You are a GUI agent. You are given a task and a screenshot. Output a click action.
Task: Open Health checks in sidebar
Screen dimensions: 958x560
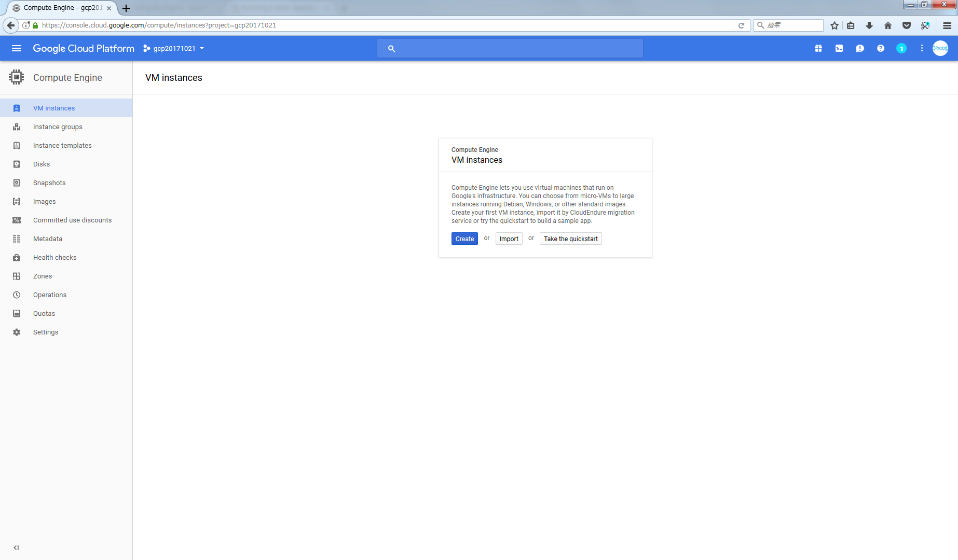(x=66, y=257)
